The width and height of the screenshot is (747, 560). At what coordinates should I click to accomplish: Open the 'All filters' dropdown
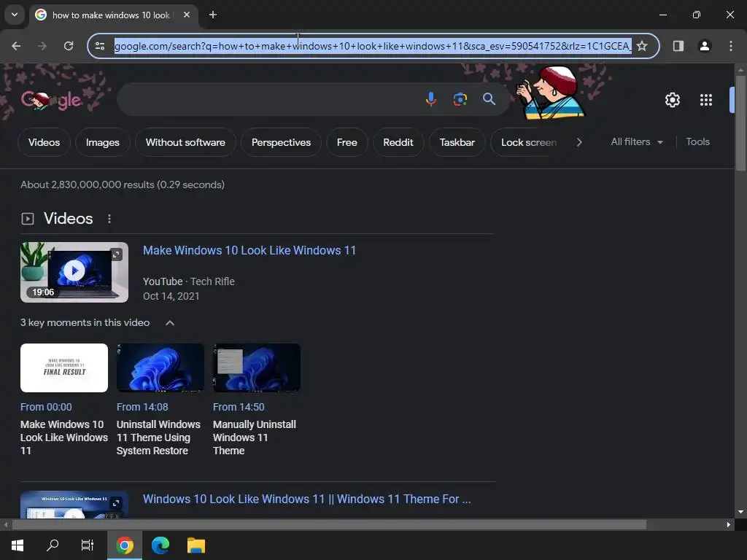636,142
